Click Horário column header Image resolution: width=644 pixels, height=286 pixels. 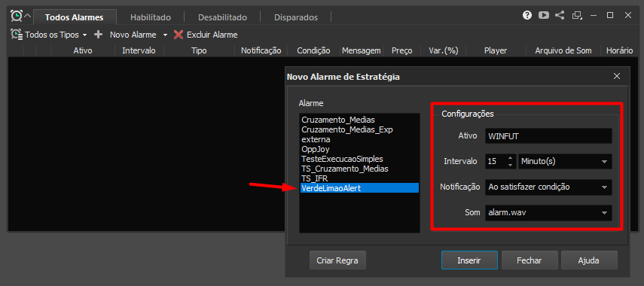[619, 50]
